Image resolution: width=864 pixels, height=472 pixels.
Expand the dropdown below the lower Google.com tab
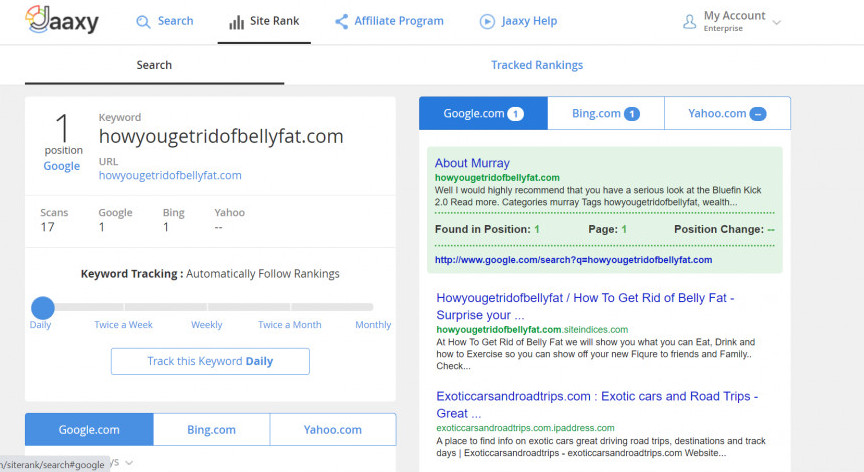(x=129, y=462)
